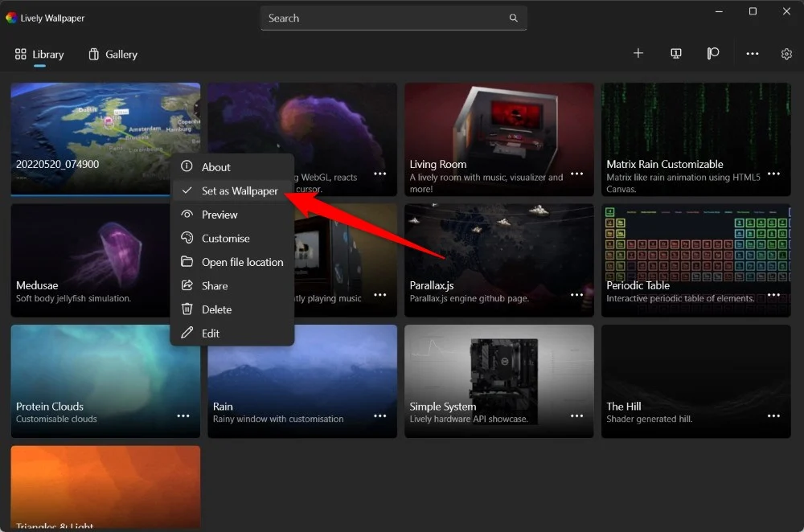The width and height of the screenshot is (804, 532).
Task: Open the toolbar three-dots more menu
Action: [x=752, y=54]
